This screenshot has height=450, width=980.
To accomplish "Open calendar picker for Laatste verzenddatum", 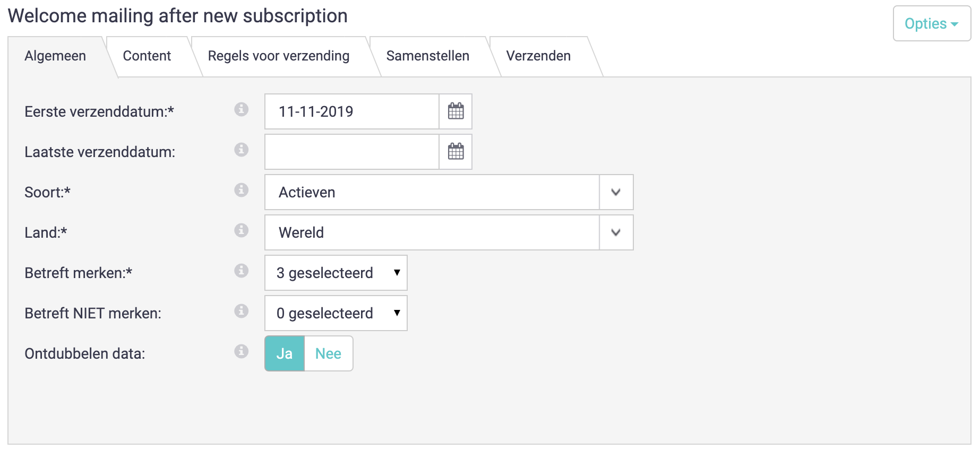I will [x=455, y=152].
